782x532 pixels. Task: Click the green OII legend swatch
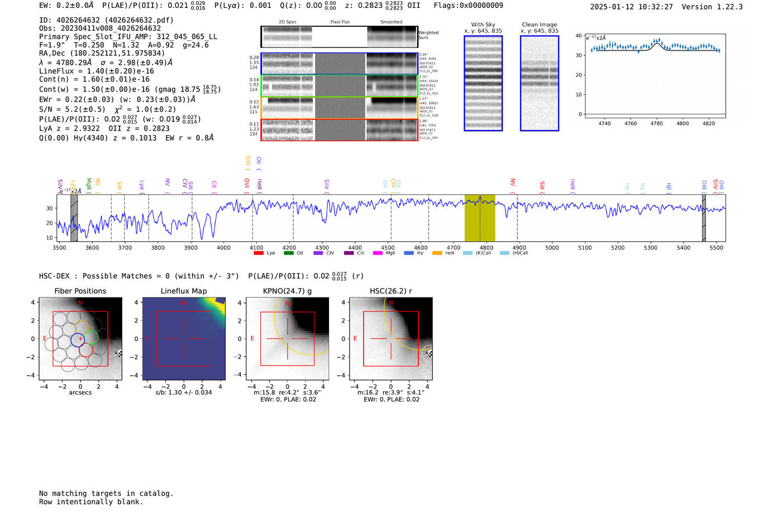coord(289,253)
